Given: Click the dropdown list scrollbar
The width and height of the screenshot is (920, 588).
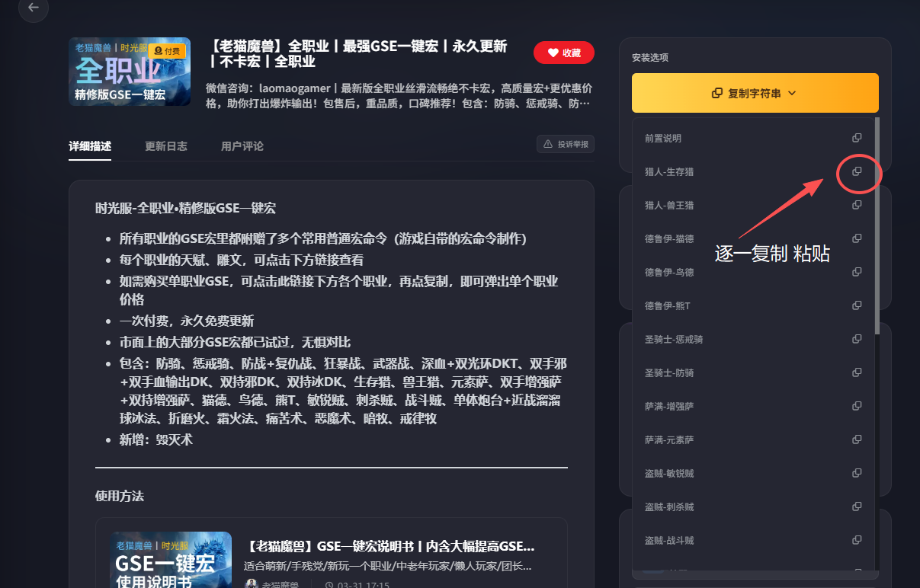Looking at the screenshot, I should [x=877, y=225].
